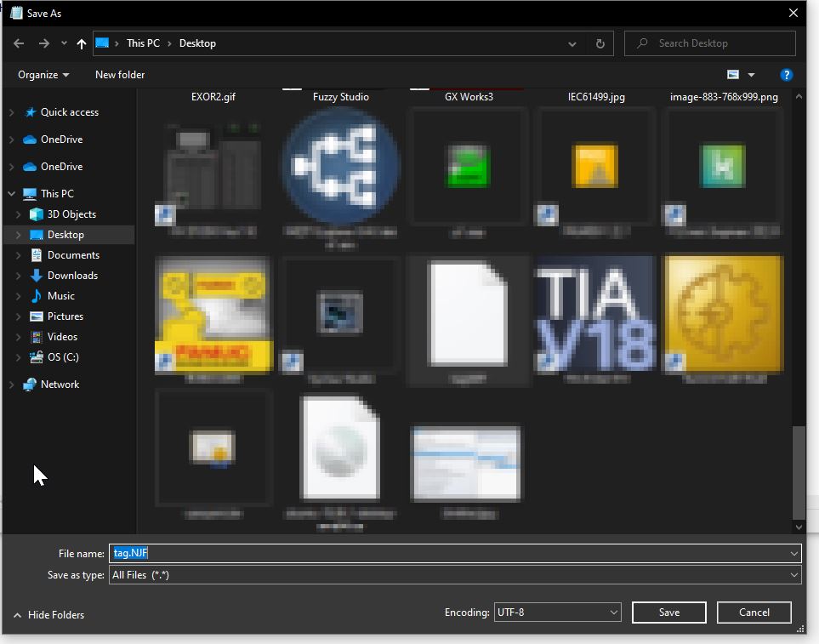Viewport: 819px width, 644px height.
Task: Open the File name dropdown arrow
Action: coord(794,553)
